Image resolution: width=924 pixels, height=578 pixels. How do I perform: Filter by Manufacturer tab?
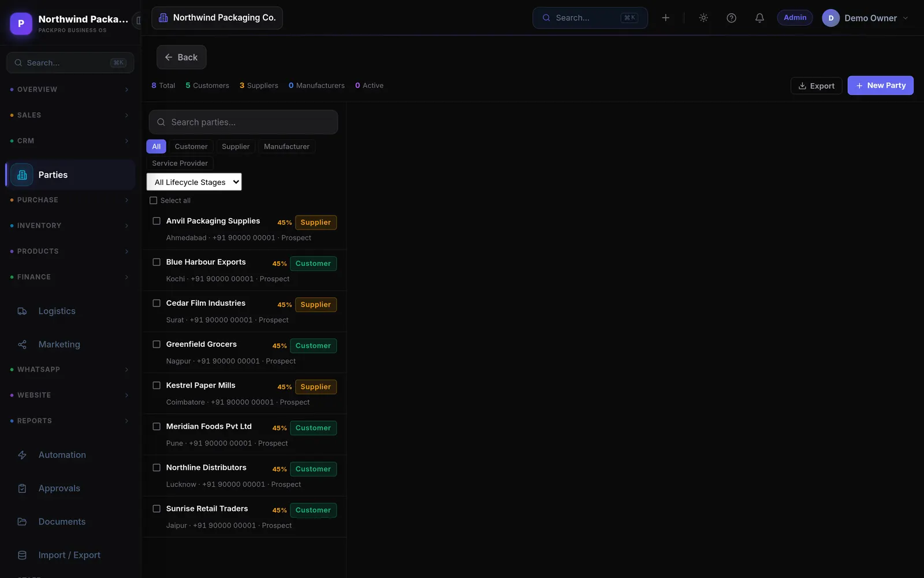(286, 146)
